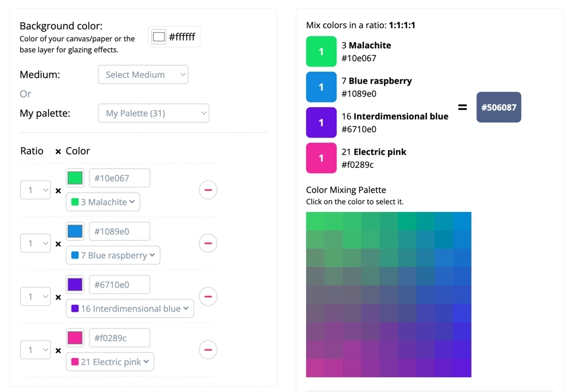Viewport: 573px width, 392px height.
Task: Open the Malachite color name dropdown
Action: point(103,202)
